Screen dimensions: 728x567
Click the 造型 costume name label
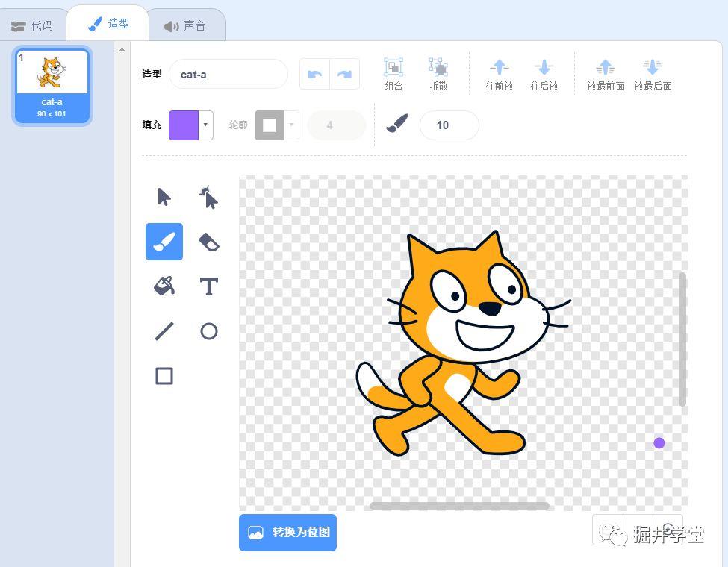(152, 75)
